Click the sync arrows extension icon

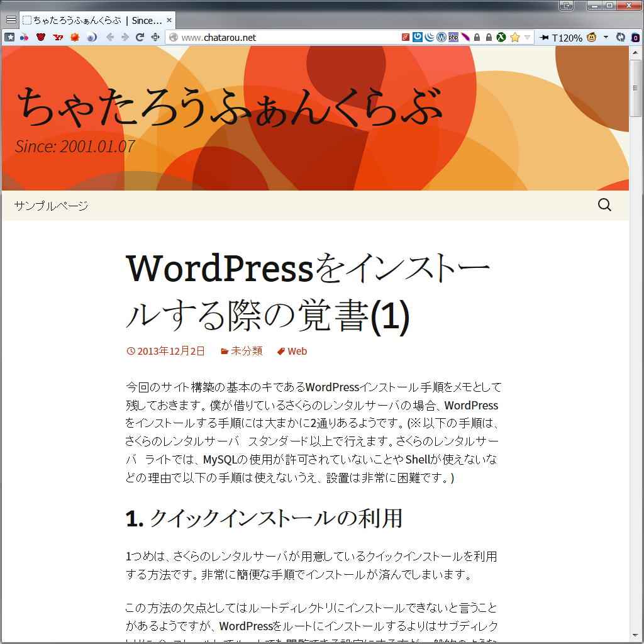click(621, 37)
